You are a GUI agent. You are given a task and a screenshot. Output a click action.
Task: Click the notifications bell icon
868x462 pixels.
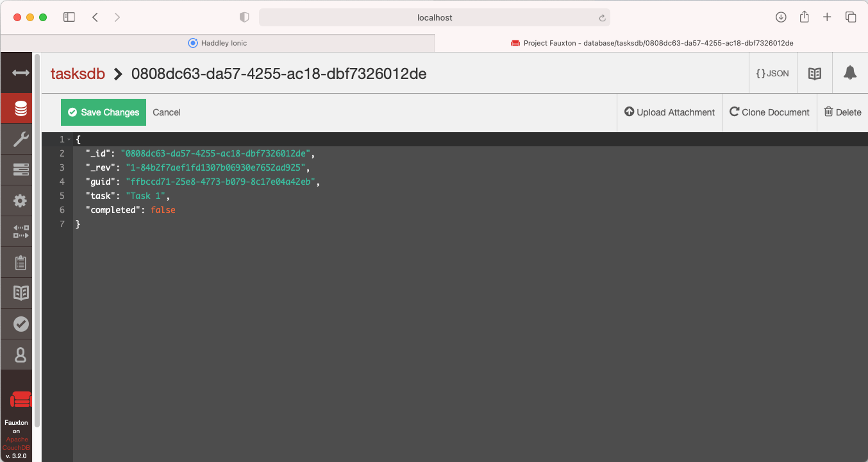click(850, 73)
